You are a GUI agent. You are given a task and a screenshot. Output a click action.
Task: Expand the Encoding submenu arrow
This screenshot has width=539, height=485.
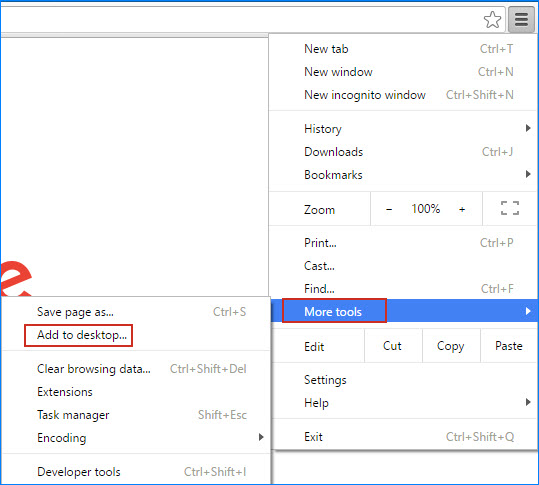pos(261,437)
